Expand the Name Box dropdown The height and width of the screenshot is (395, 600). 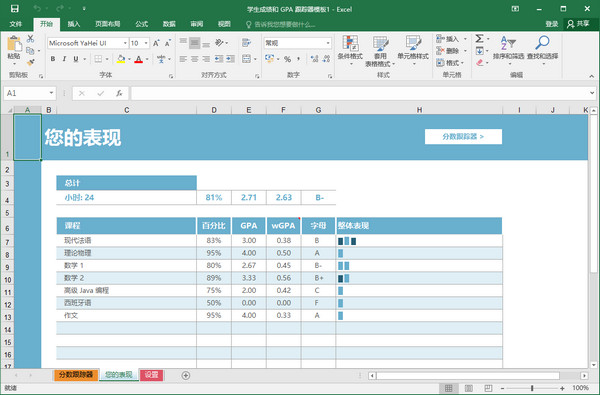pyautogui.click(x=51, y=93)
